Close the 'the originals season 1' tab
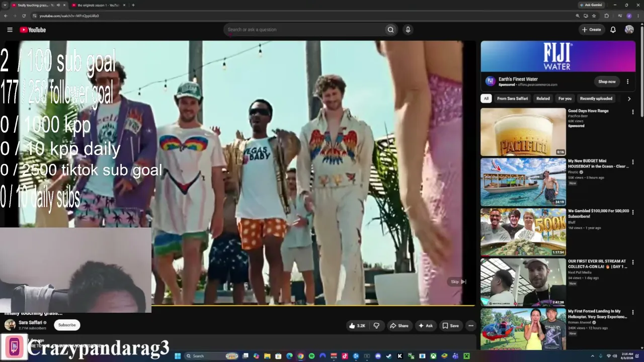644x362 pixels. pyautogui.click(x=124, y=5)
